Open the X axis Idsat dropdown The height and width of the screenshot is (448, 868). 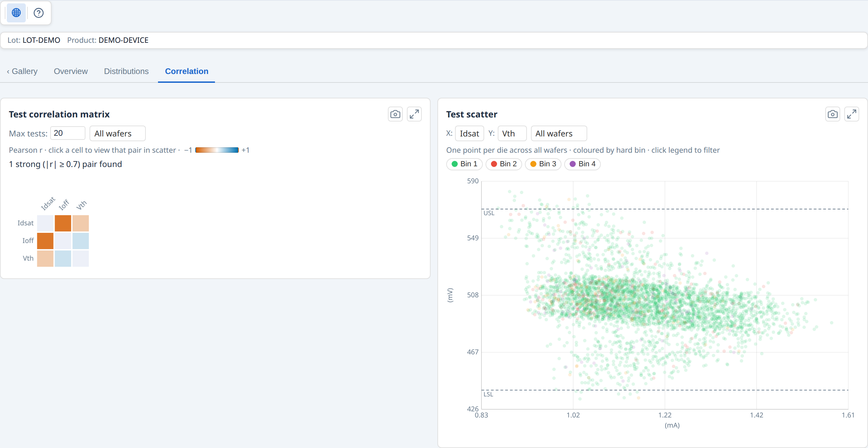click(469, 133)
